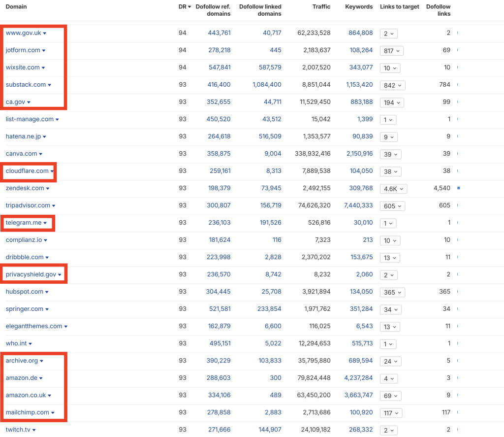Open the www.gov.uk domain link

(x=24, y=33)
